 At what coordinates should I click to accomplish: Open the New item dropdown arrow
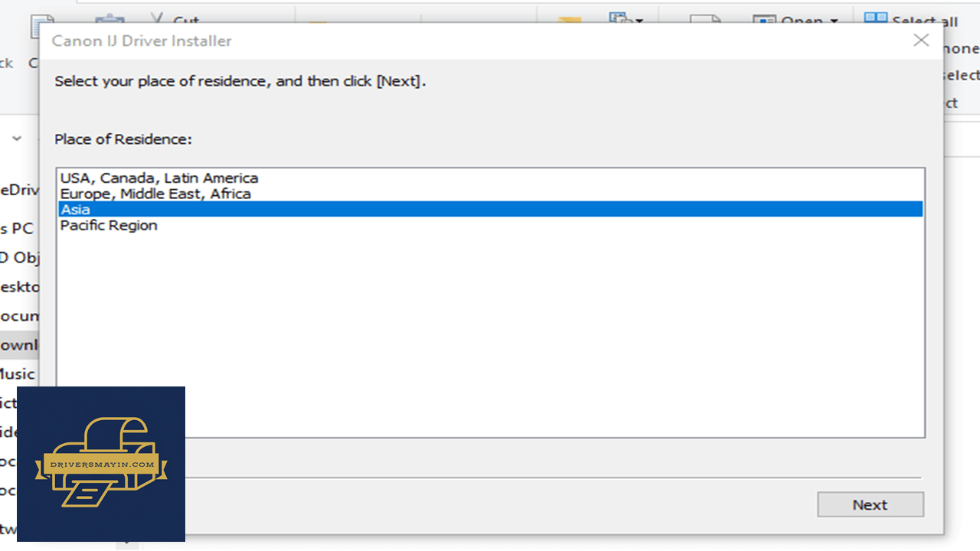639,21
